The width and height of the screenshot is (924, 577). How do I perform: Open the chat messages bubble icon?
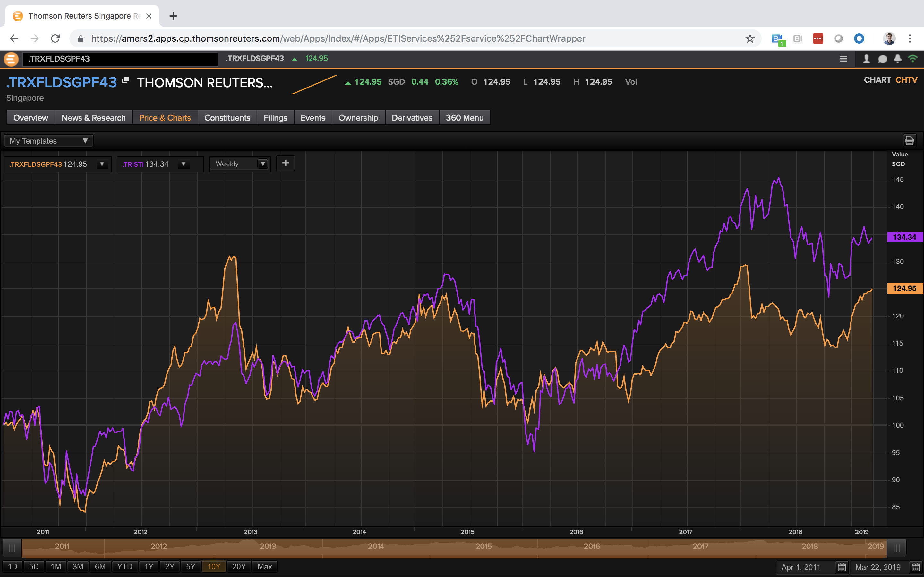tap(882, 59)
